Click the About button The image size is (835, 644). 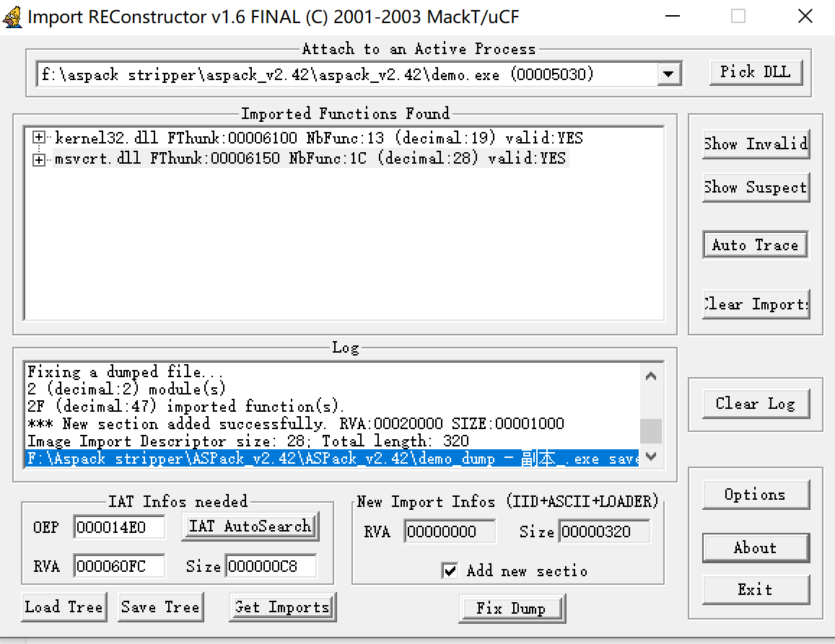755,547
